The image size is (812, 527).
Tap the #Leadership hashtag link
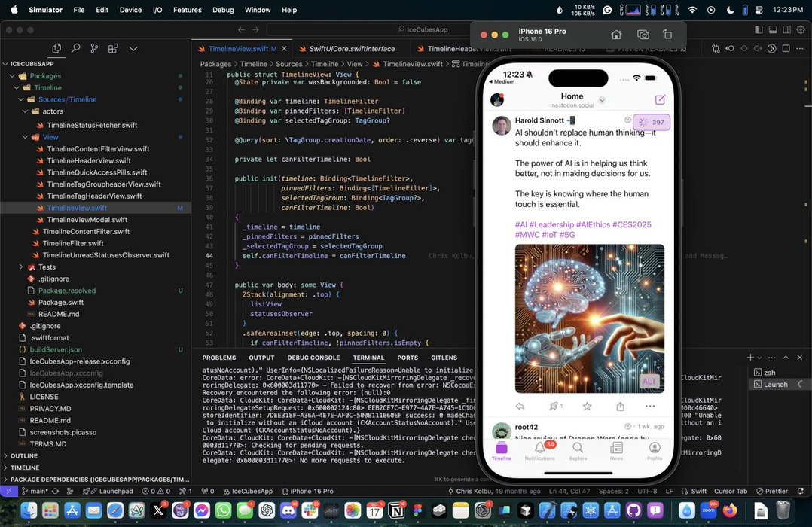click(x=551, y=224)
